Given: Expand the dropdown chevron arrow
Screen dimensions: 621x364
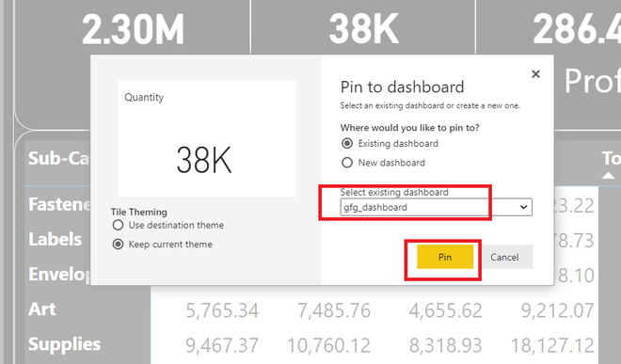Looking at the screenshot, I should [x=523, y=207].
